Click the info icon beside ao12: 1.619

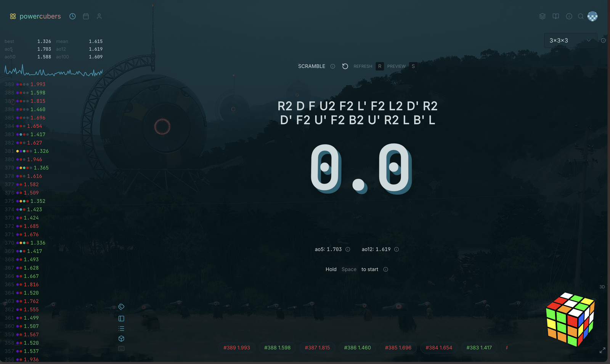[396, 249]
